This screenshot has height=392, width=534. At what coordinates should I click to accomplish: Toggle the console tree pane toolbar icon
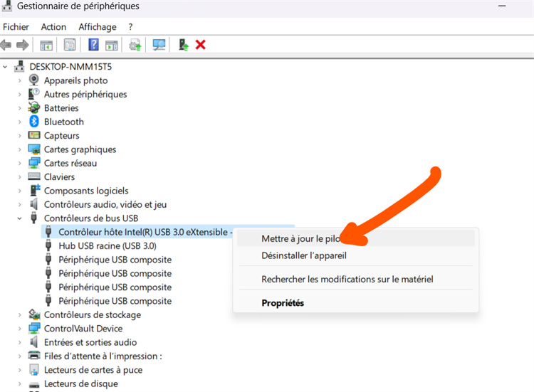point(46,45)
